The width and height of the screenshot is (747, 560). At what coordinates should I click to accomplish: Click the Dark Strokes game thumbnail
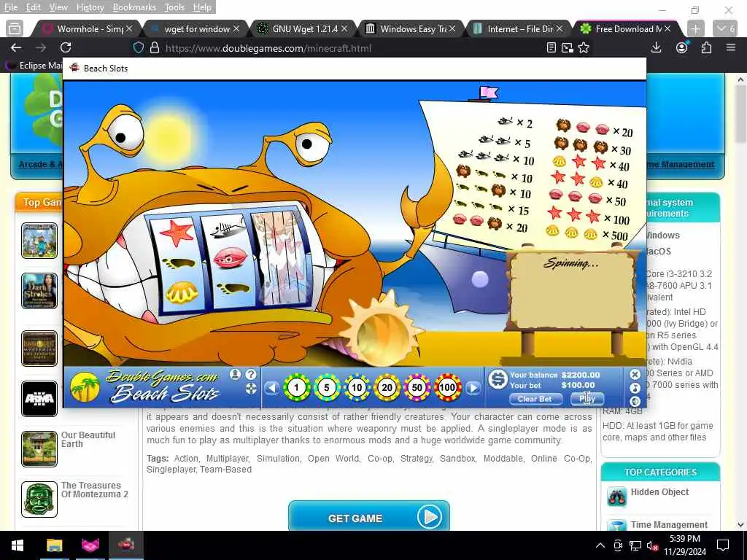tap(39, 291)
